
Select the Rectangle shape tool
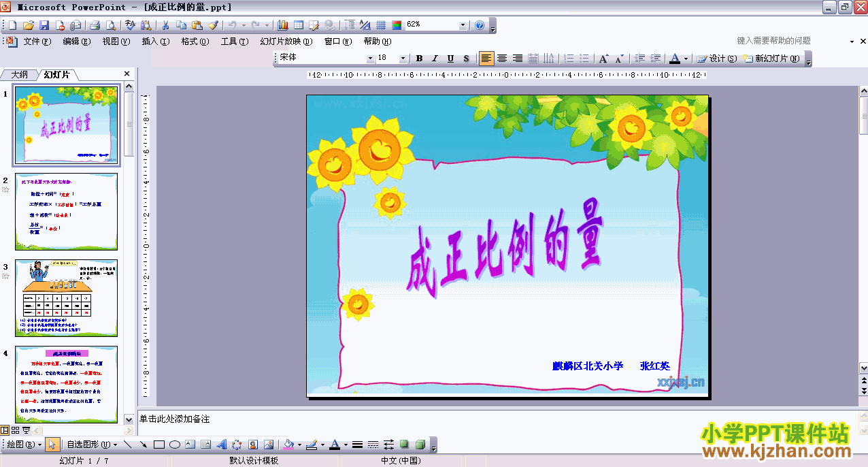pyautogui.click(x=159, y=445)
